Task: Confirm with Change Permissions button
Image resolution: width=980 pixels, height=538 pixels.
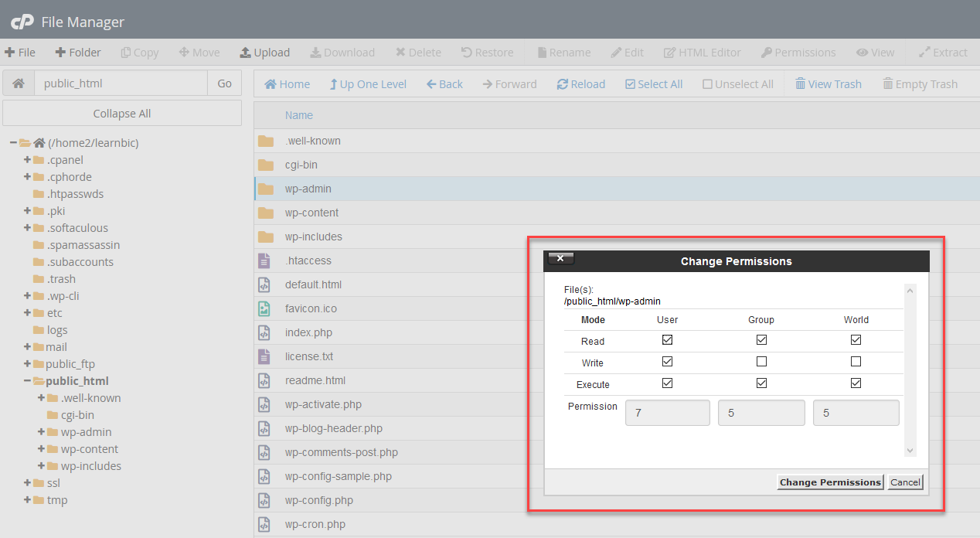Action: coord(830,482)
